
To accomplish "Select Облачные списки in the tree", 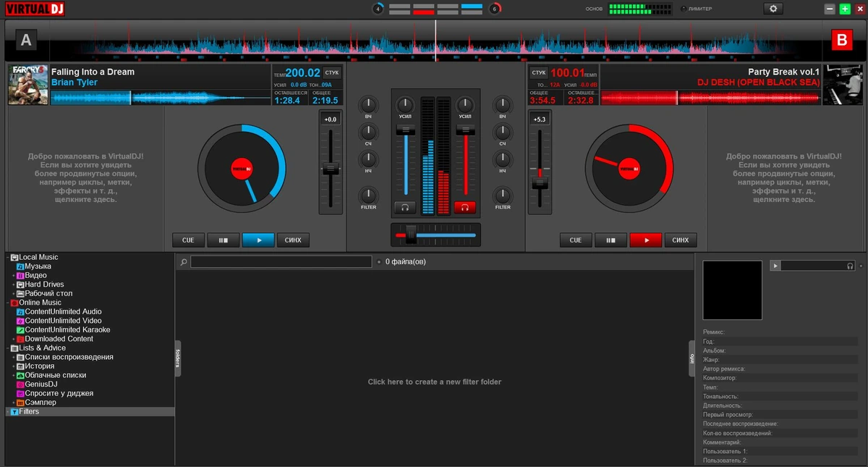I will click(x=56, y=375).
